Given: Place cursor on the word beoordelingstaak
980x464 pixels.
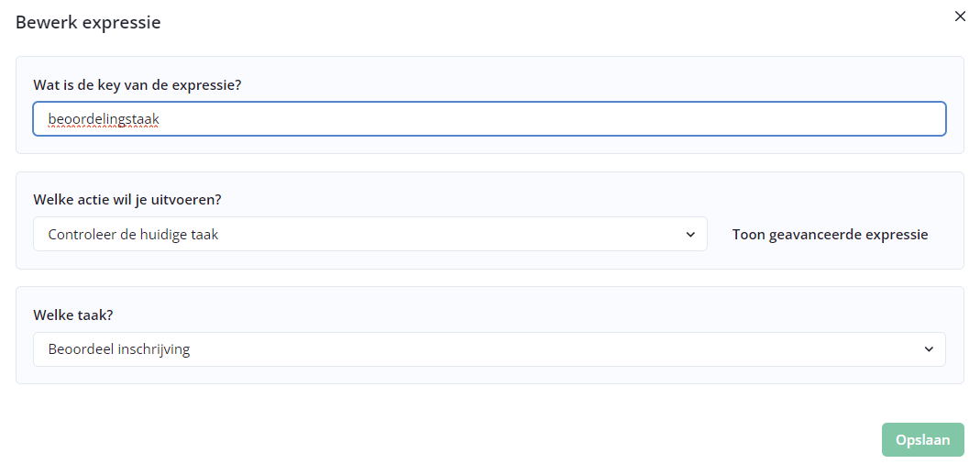Looking at the screenshot, I should pos(104,119).
